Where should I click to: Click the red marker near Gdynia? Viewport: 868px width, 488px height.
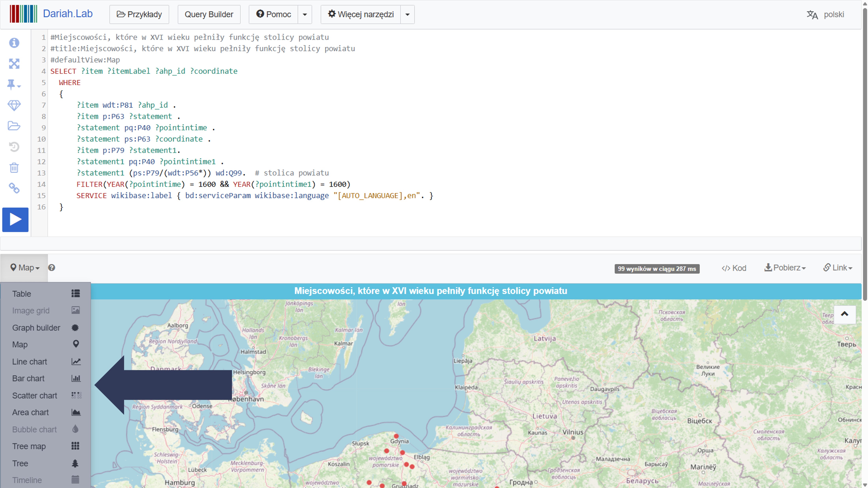[396, 436]
